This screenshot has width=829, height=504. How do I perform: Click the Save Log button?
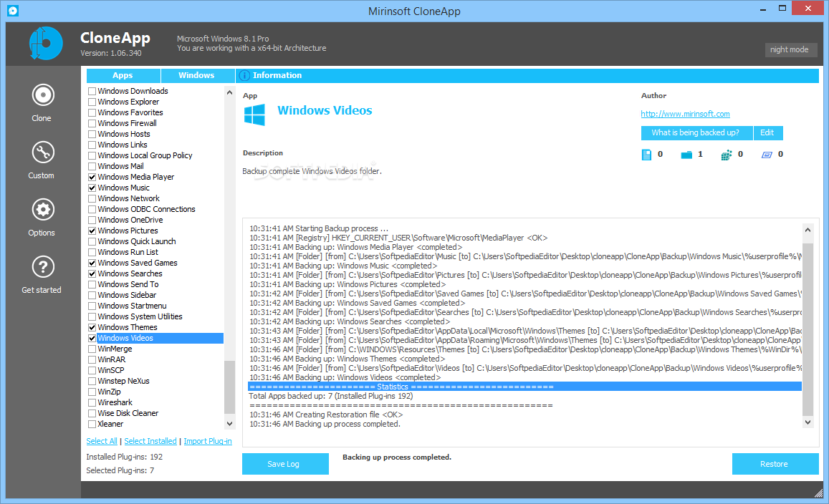285,464
